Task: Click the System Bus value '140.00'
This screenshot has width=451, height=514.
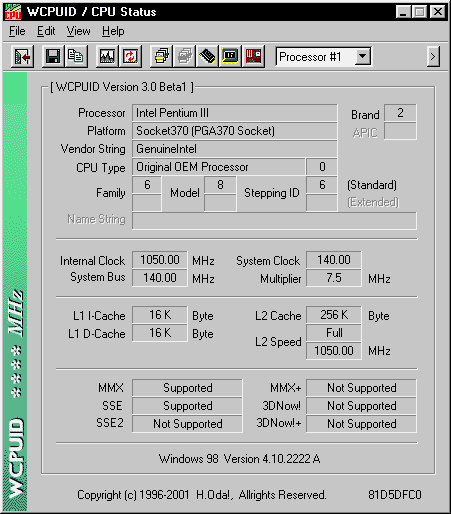Action: (160, 278)
